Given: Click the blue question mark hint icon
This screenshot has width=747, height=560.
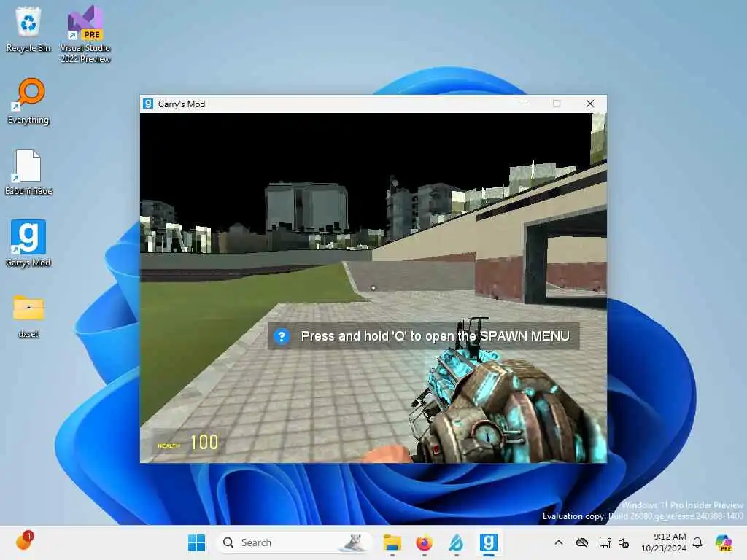Looking at the screenshot, I should (x=282, y=337).
